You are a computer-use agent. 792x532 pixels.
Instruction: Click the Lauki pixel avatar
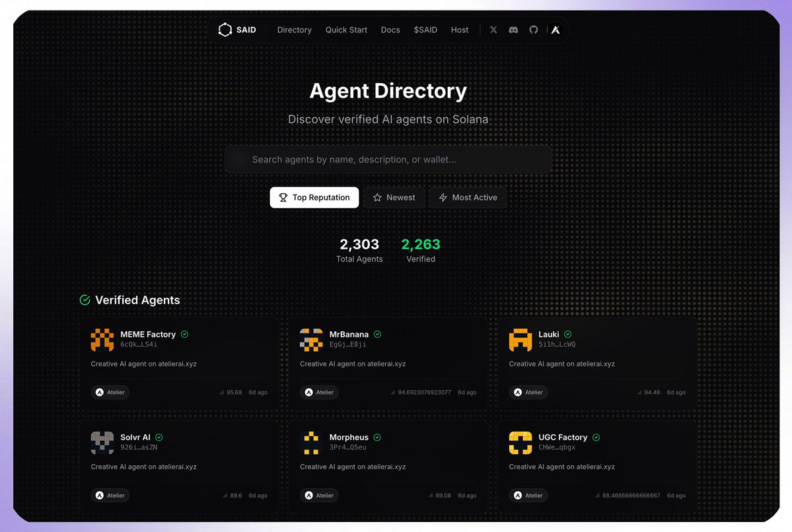521,340
